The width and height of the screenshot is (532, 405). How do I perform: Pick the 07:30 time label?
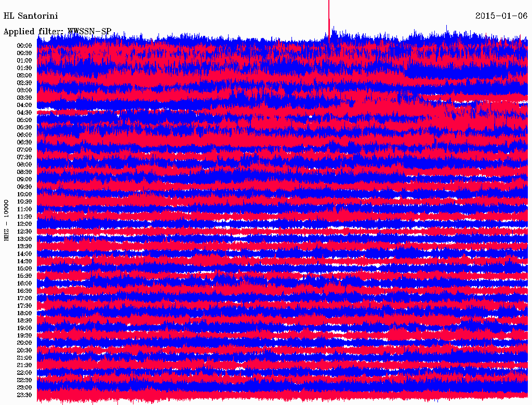[24, 157]
